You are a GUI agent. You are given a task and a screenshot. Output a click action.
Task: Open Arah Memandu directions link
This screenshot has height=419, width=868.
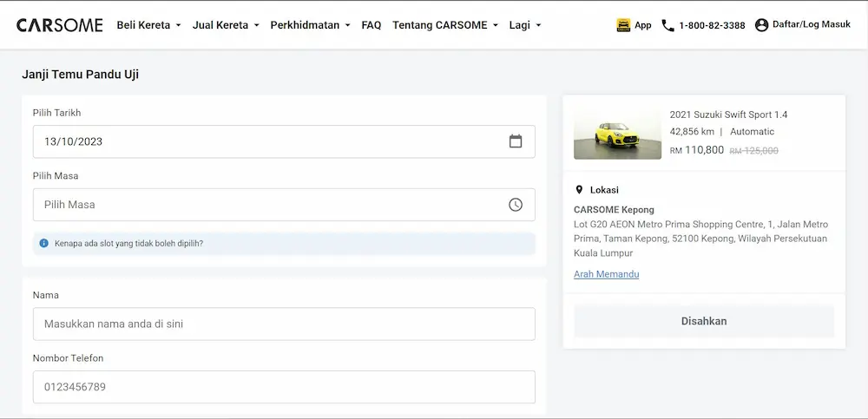click(606, 274)
